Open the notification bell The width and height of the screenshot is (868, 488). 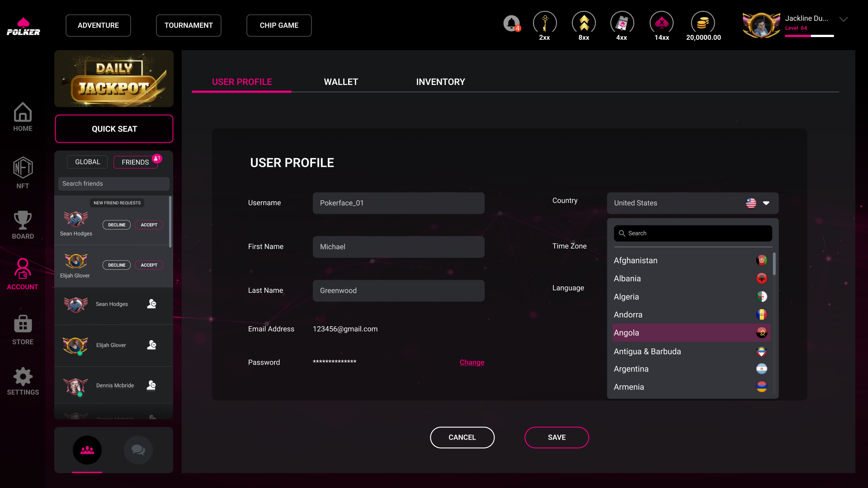coord(511,23)
